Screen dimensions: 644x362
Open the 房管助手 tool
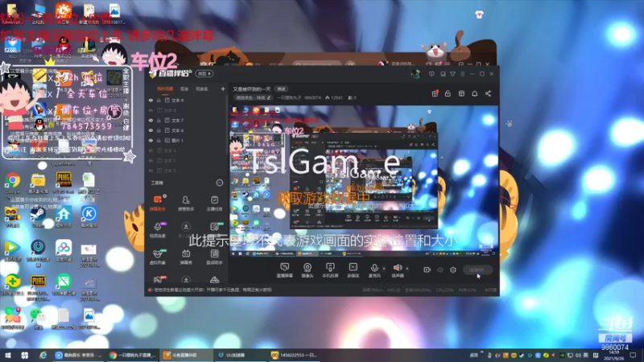point(186,203)
